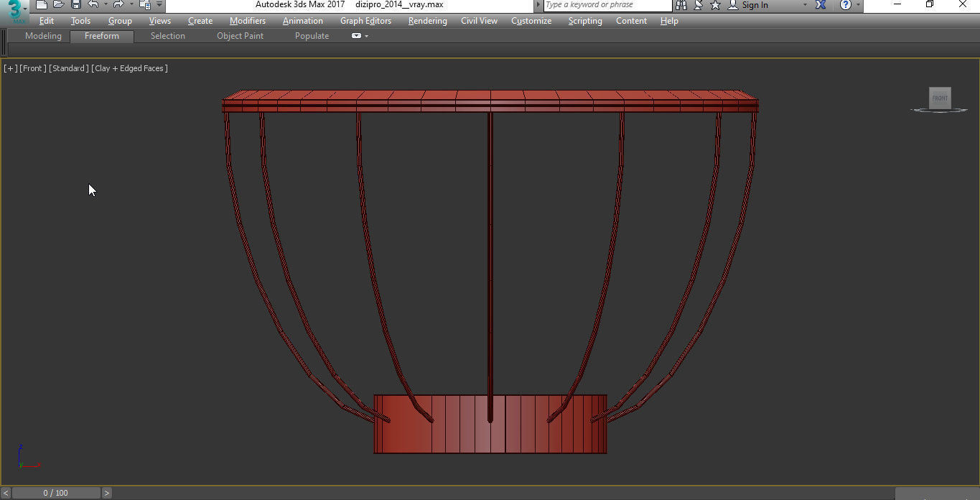Image resolution: width=980 pixels, height=500 pixels.
Task: Toggle ribbon minimize display button
Action: pyautogui.click(x=356, y=36)
